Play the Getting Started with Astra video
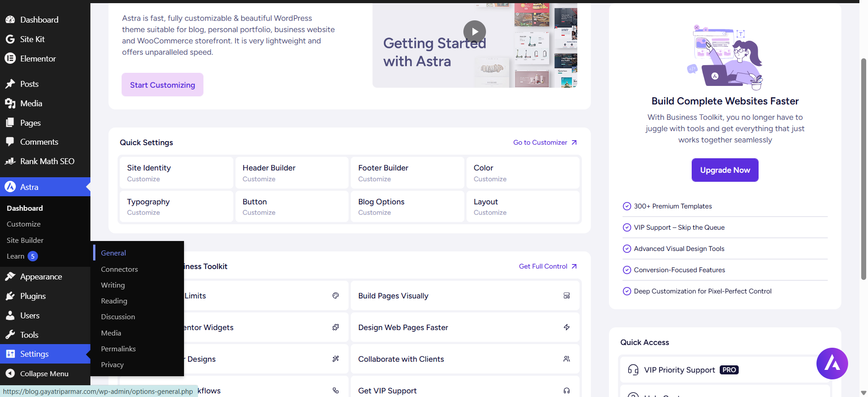 coord(475,32)
